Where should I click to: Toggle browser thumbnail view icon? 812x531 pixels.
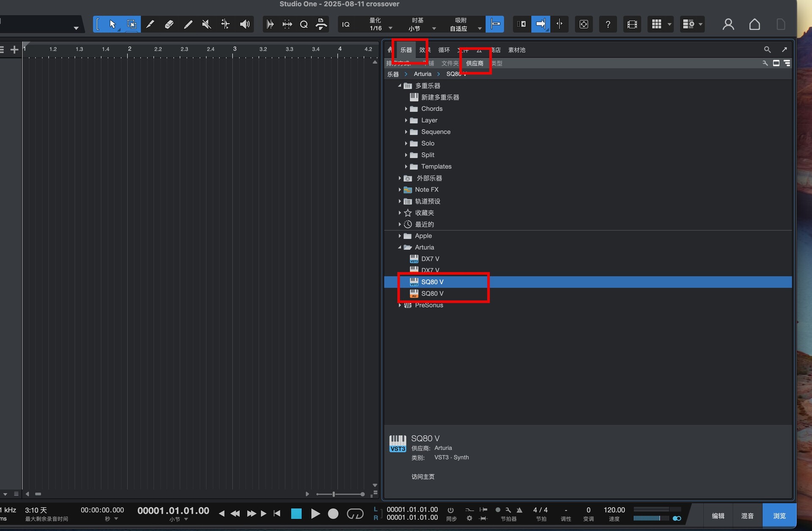(776, 63)
